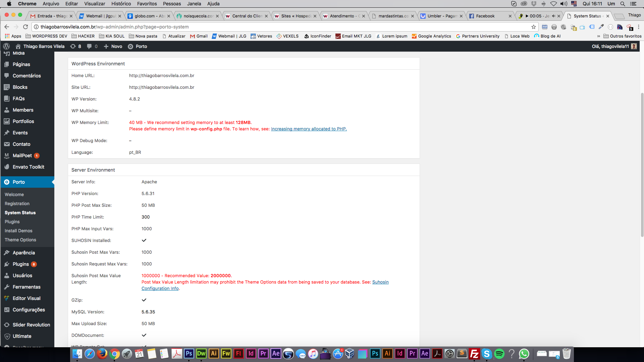
Task: Open FileZilla from the dock
Action: tap(474, 354)
